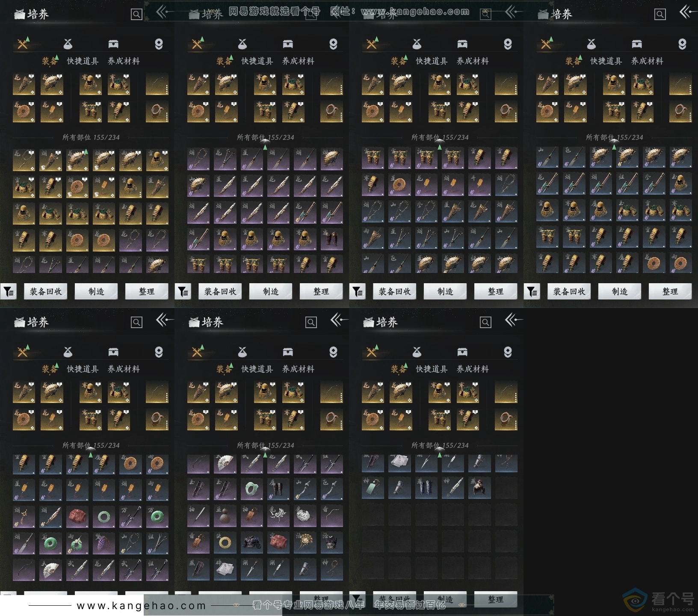Click 整理 button in second top panel
This screenshot has height=616, width=698.
[x=321, y=292]
